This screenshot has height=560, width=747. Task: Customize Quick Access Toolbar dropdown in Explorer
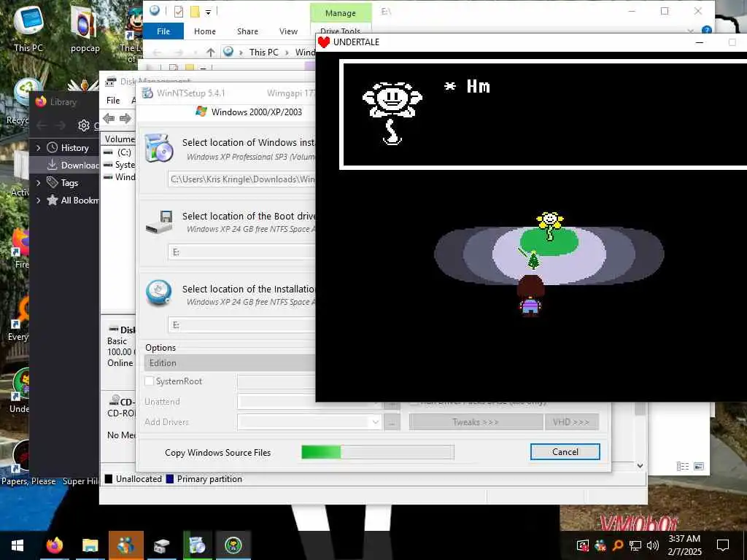click(208, 12)
